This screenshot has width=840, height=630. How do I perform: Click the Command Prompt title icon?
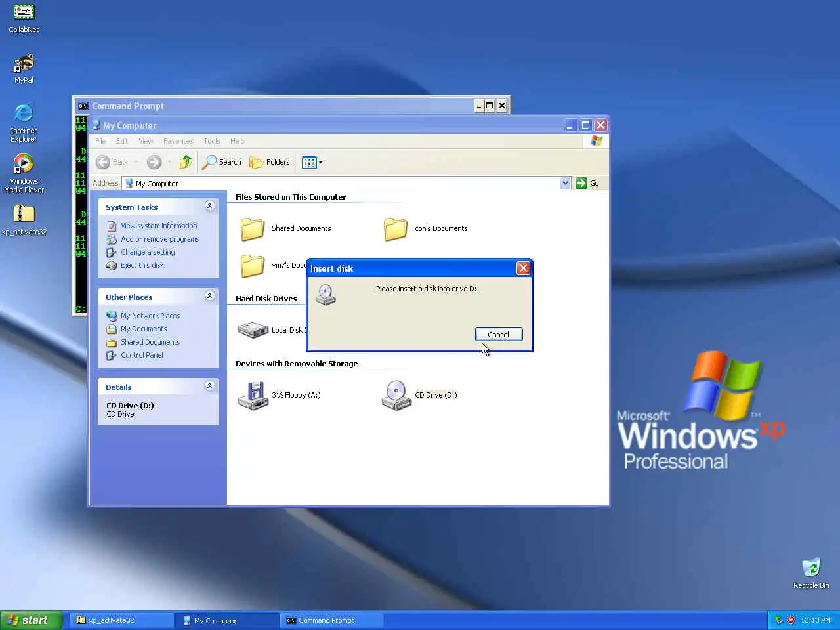pyautogui.click(x=83, y=106)
